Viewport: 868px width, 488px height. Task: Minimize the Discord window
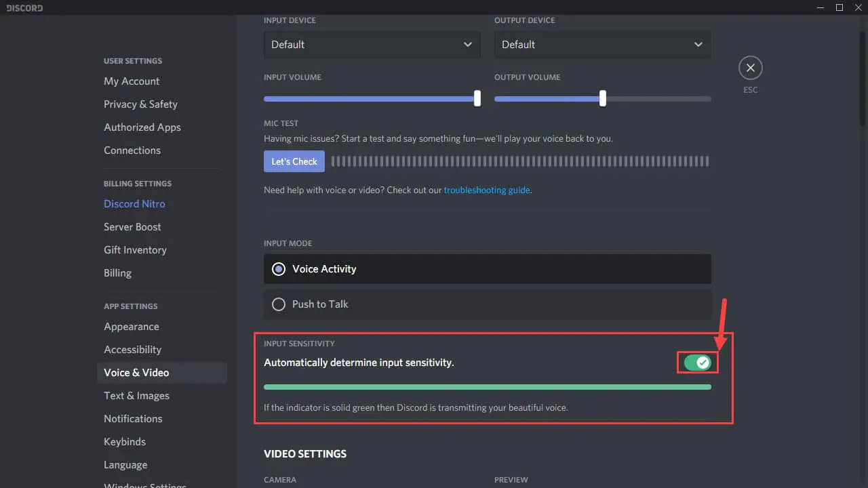point(821,7)
